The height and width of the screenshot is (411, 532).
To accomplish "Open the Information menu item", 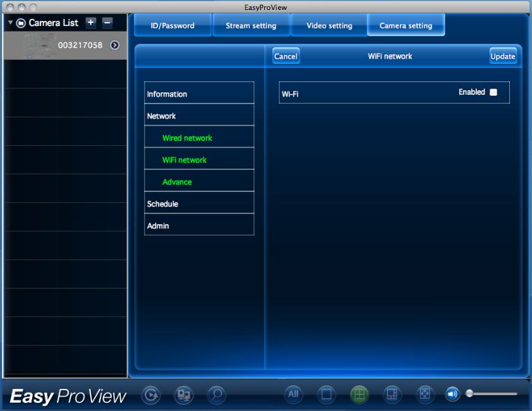I will pos(199,93).
